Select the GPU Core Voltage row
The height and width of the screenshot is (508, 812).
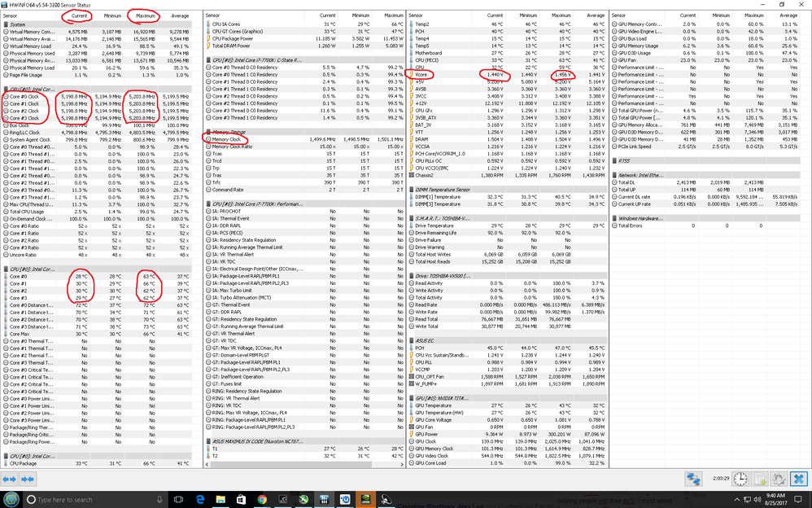point(508,420)
